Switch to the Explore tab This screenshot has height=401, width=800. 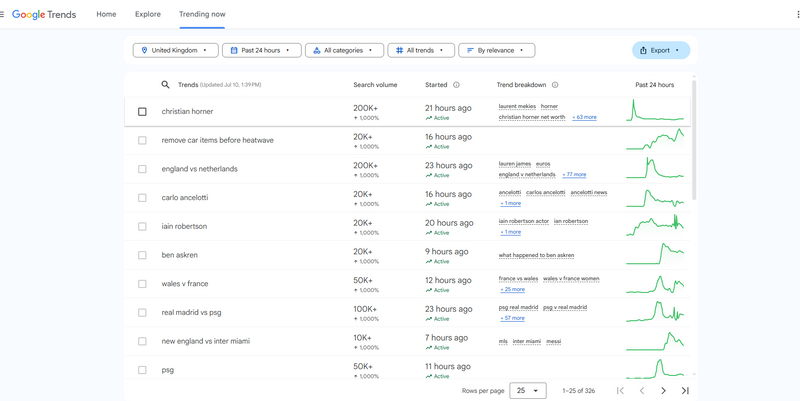point(148,14)
